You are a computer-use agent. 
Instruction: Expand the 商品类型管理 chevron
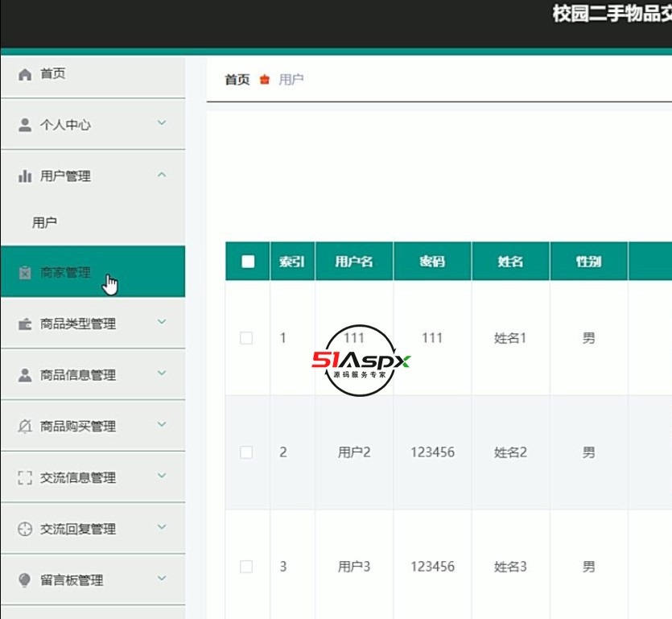[162, 322]
